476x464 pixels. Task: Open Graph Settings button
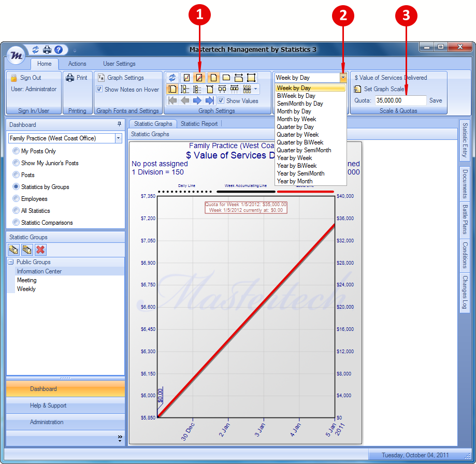coord(121,78)
